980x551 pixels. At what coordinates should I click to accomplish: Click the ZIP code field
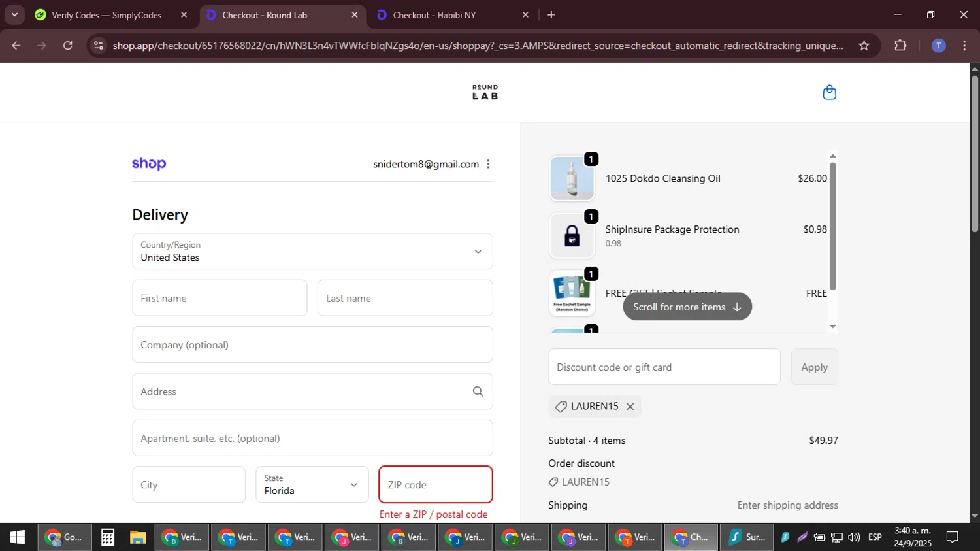point(436,484)
